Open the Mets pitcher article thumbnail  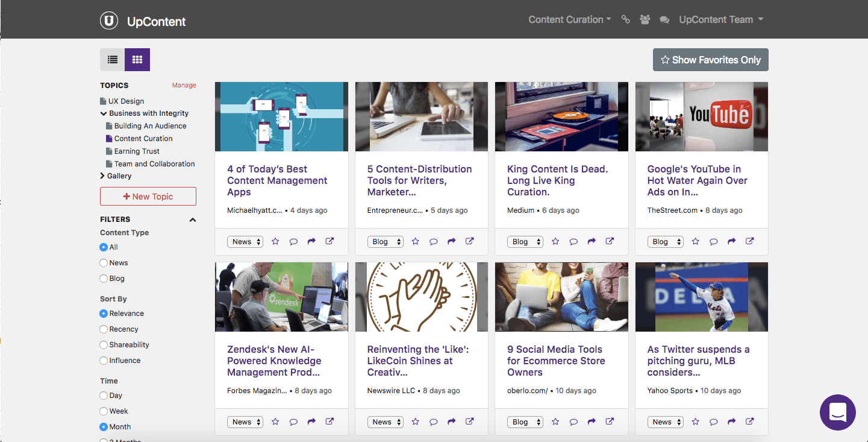point(701,297)
